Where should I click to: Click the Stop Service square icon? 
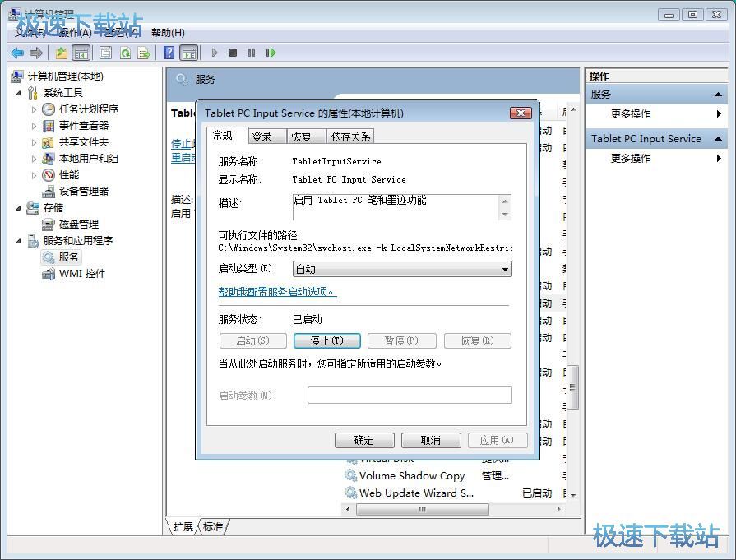(233, 53)
